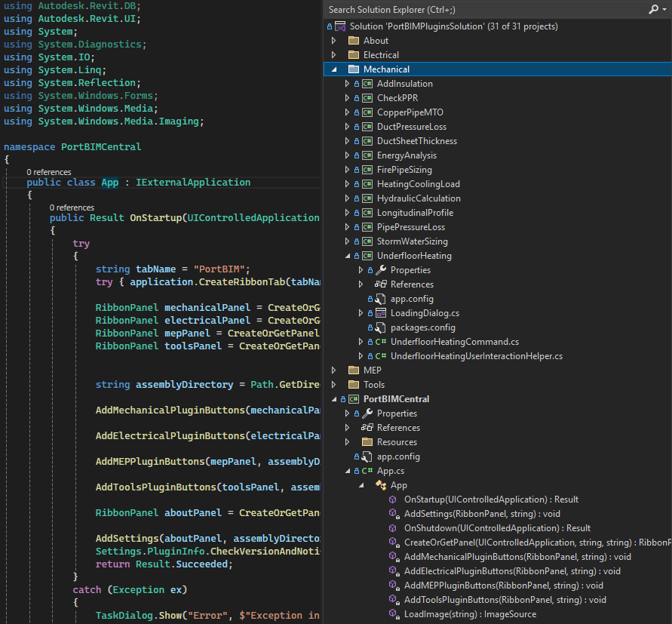Collapse the App.cs file node

347,471
